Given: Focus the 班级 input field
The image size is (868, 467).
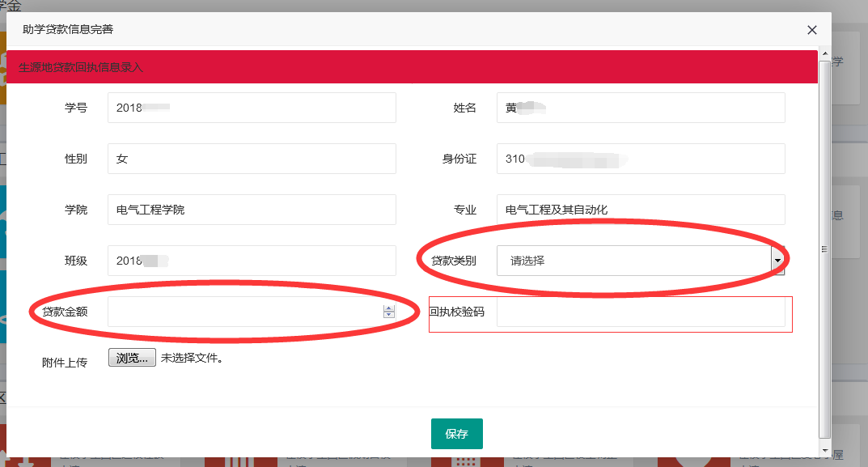Looking at the screenshot, I should 252,261.
